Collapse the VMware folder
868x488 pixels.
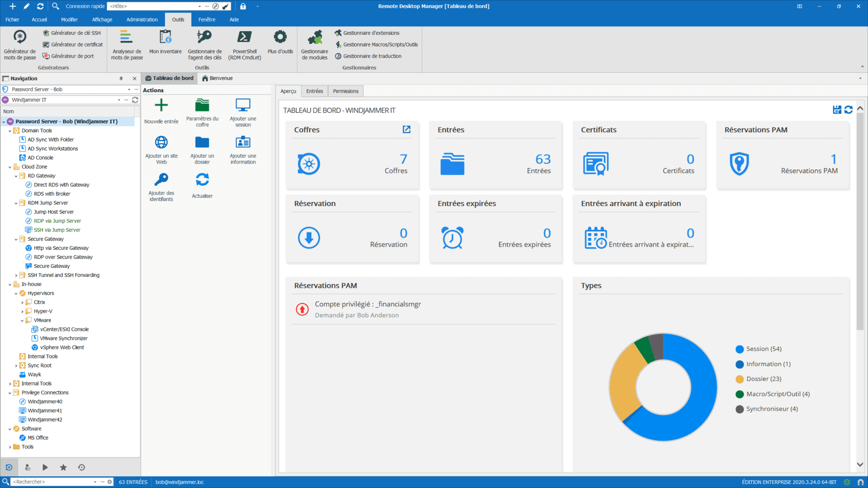pos(22,320)
